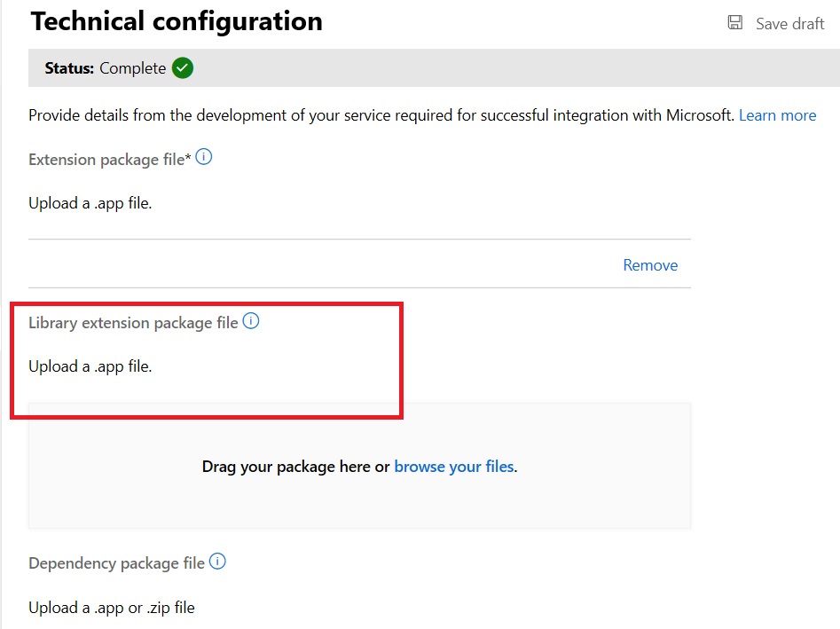Click the Provide details description text
The width and height of the screenshot is (840, 629).
point(381,115)
